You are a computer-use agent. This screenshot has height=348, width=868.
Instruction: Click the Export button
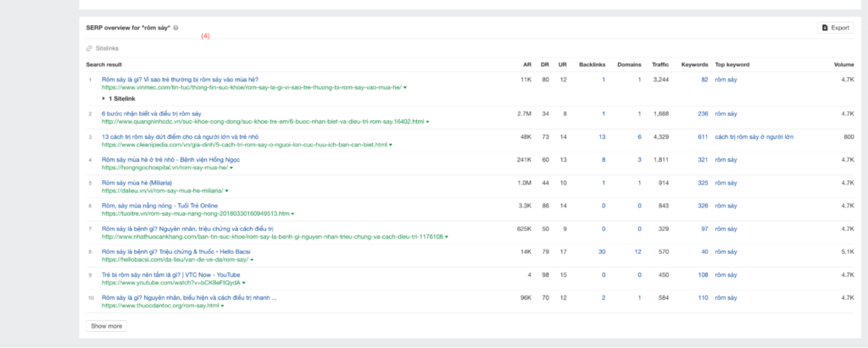pyautogui.click(x=835, y=28)
